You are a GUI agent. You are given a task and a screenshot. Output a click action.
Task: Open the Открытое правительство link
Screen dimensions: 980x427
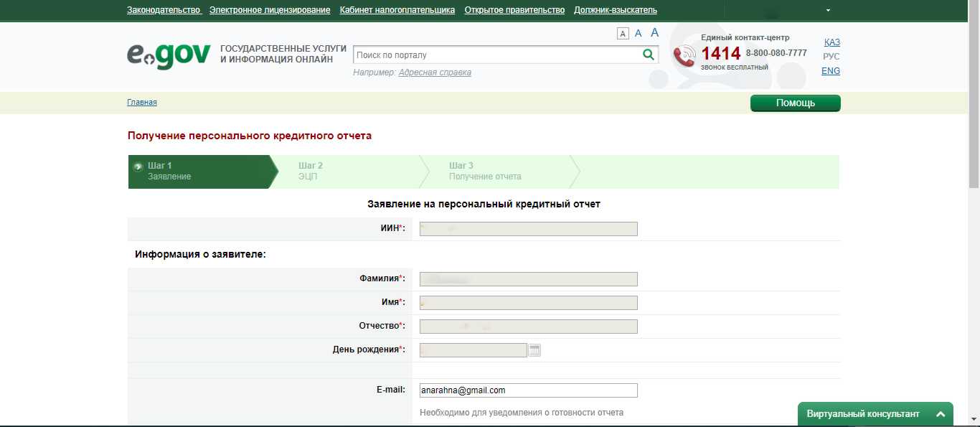[514, 10]
